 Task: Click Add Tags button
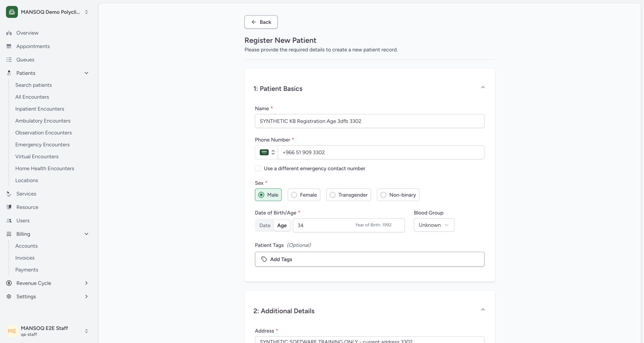pos(370,259)
